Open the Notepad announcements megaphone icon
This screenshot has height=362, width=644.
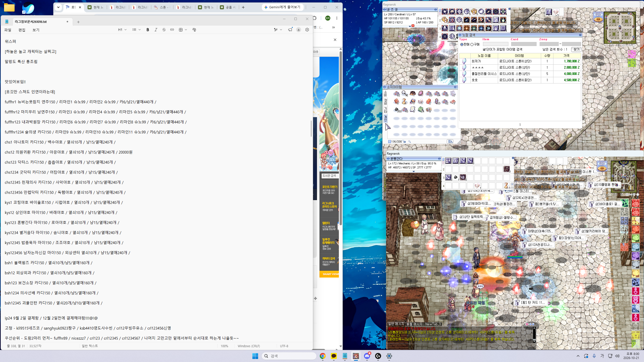tap(290, 30)
